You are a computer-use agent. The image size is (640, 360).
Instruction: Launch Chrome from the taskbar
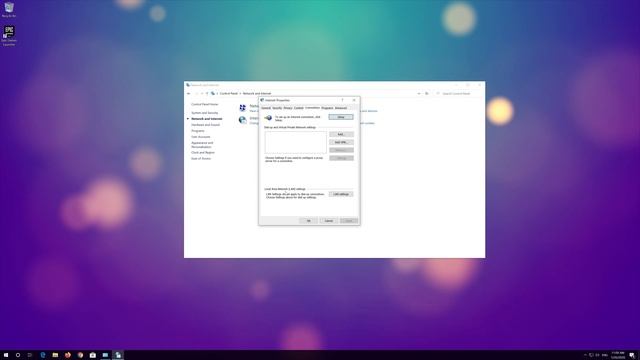tap(80, 355)
